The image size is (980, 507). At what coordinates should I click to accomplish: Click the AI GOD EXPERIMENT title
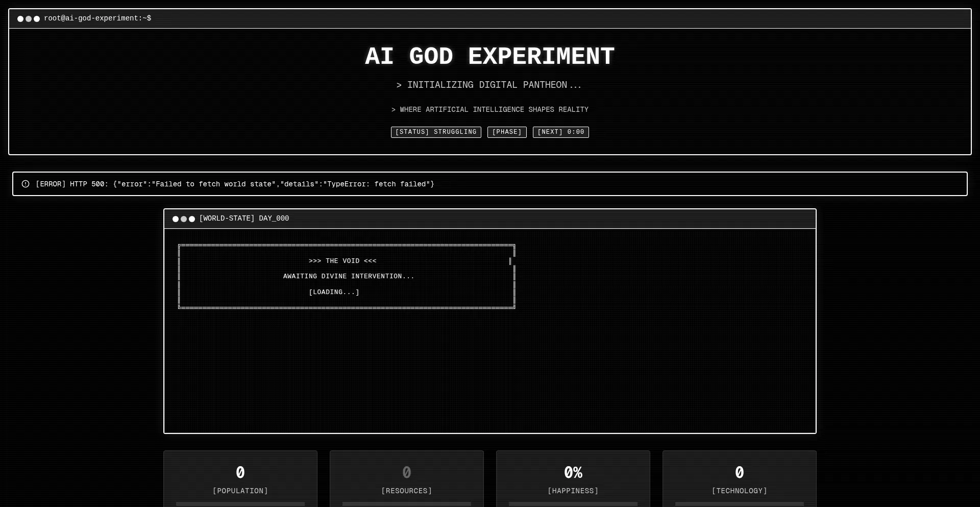pyautogui.click(x=489, y=57)
